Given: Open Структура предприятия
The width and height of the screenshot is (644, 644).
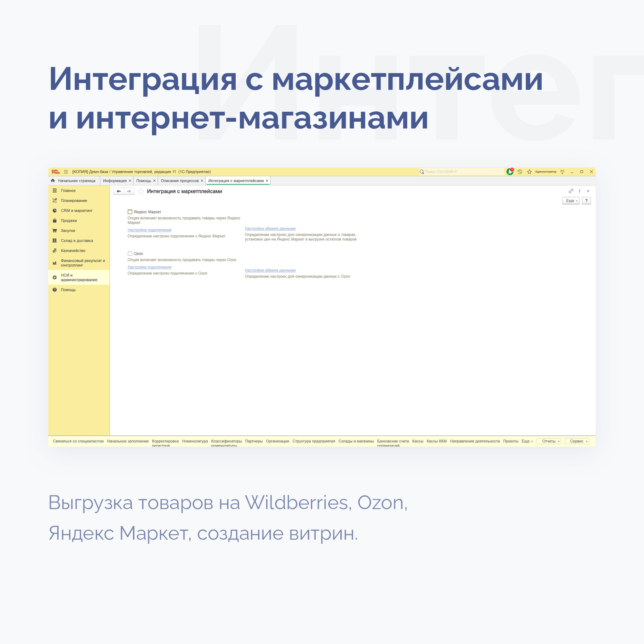Looking at the screenshot, I should pyautogui.click(x=314, y=441).
